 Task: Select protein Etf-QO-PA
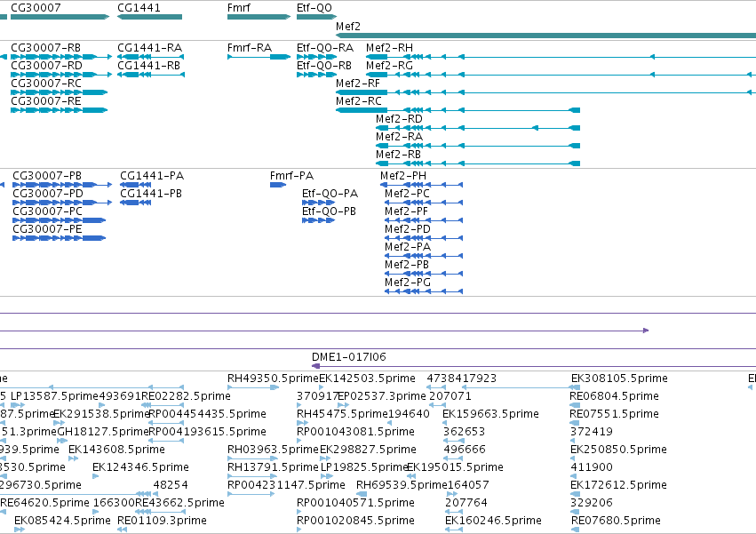click(x=318, y=203)
